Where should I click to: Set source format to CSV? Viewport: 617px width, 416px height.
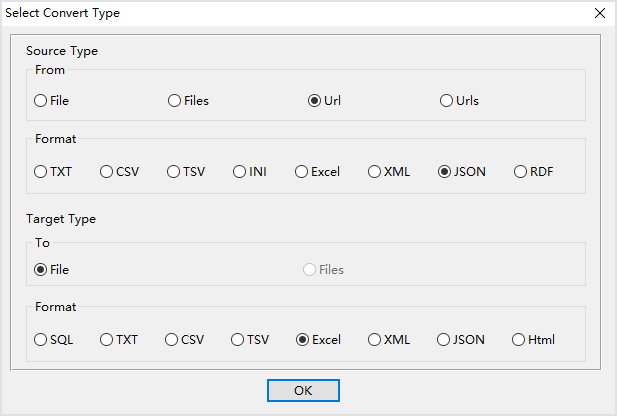coord(107,172)
